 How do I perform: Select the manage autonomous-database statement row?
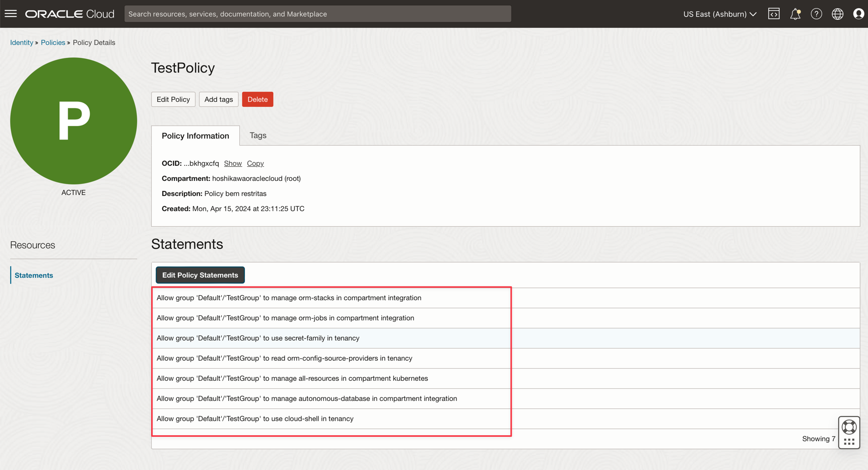tap(505, 398)
